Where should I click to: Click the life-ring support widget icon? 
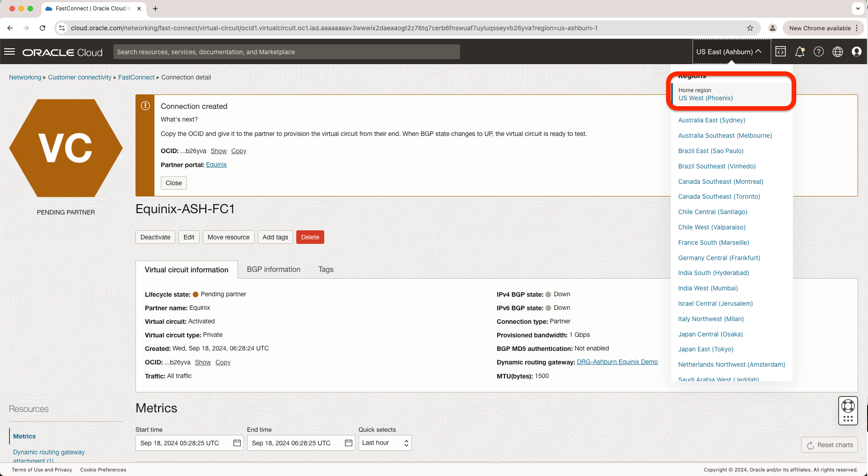point(848,406)
